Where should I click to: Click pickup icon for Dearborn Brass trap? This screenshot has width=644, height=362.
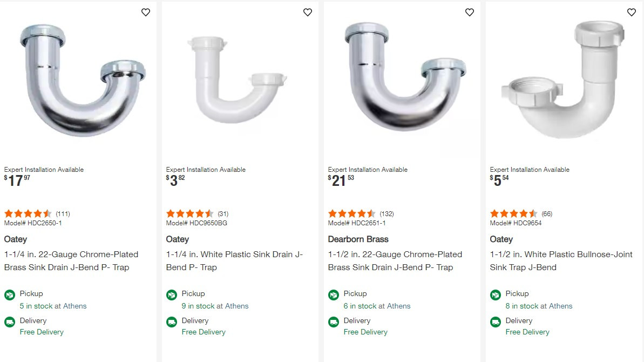[334, 295]
